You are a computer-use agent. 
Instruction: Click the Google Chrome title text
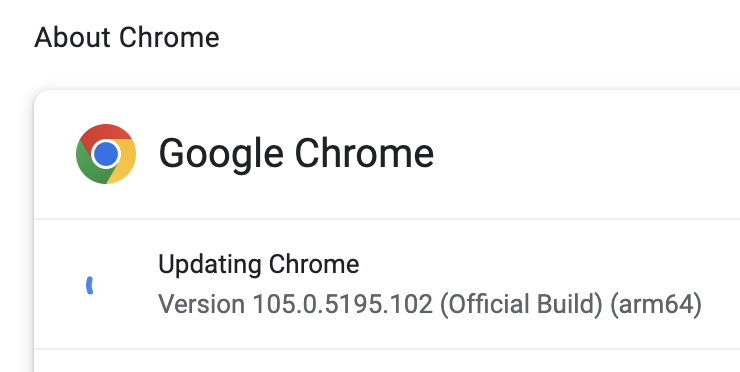click(x=296, y=154)
